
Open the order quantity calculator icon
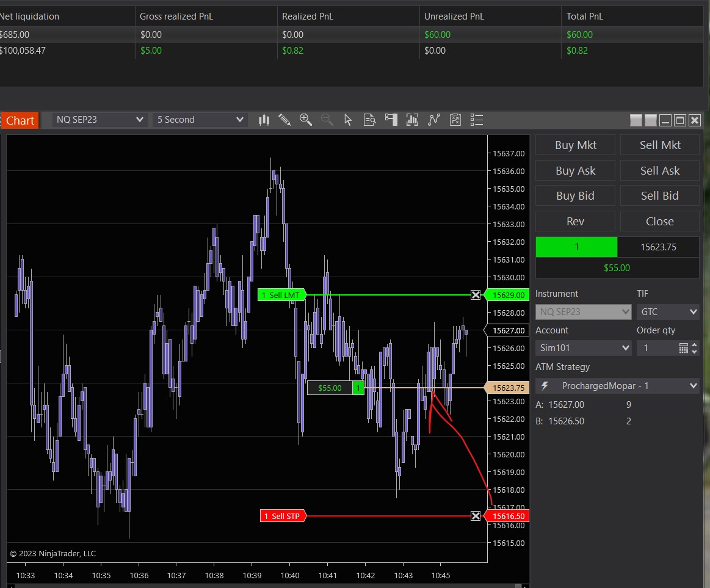(683, 348)
